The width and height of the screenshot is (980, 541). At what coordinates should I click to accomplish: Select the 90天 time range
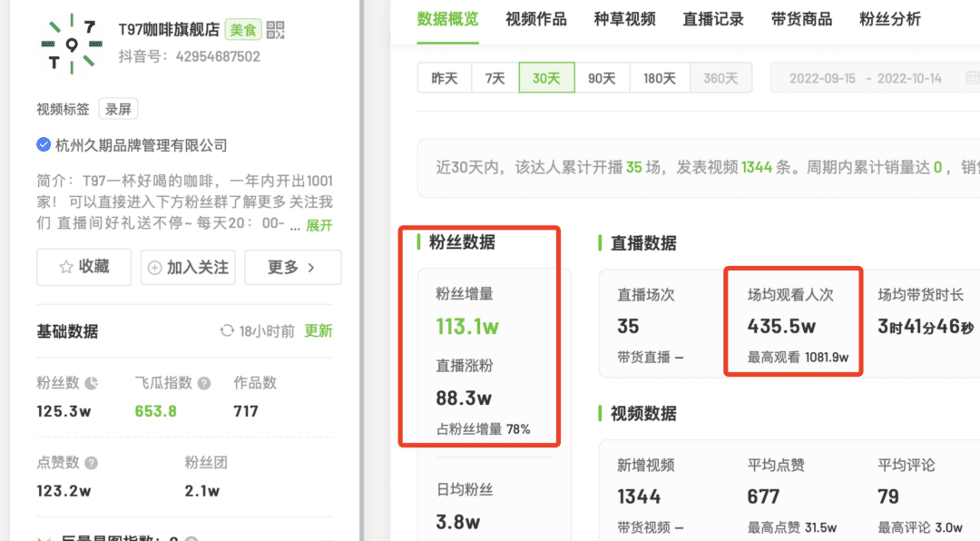point(602,78)
